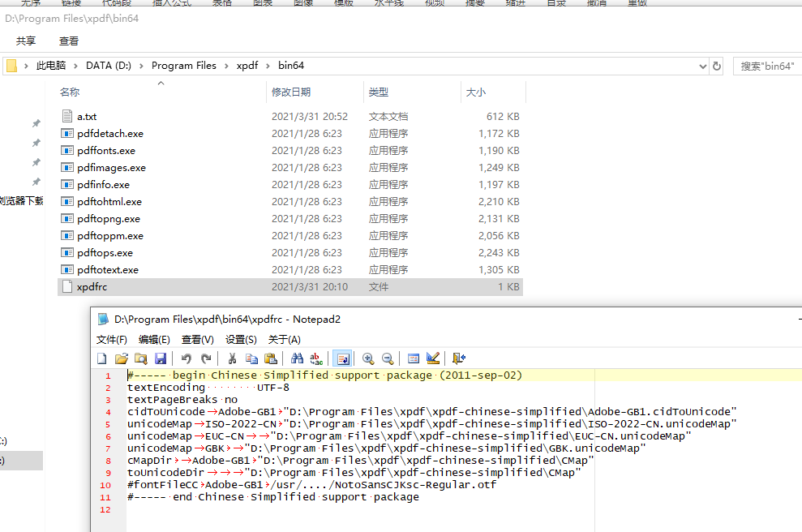802x532 pixels.
Task: Cut selected text with the scissors icon
Action: point(231,358)
